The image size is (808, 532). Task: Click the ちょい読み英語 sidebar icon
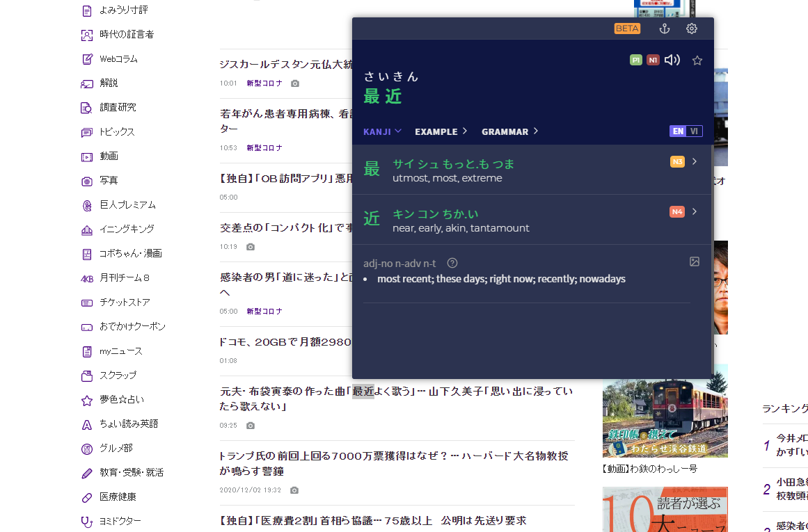pos(87,424)
